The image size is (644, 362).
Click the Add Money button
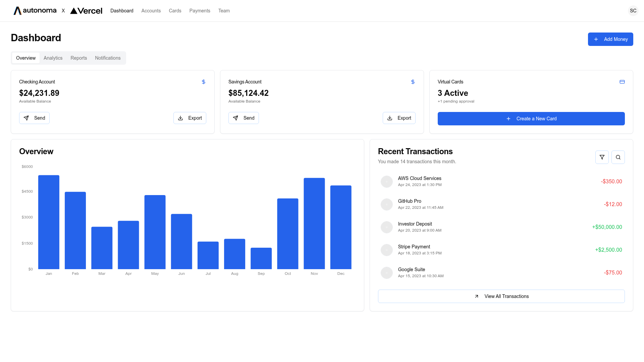pos(610,39)
